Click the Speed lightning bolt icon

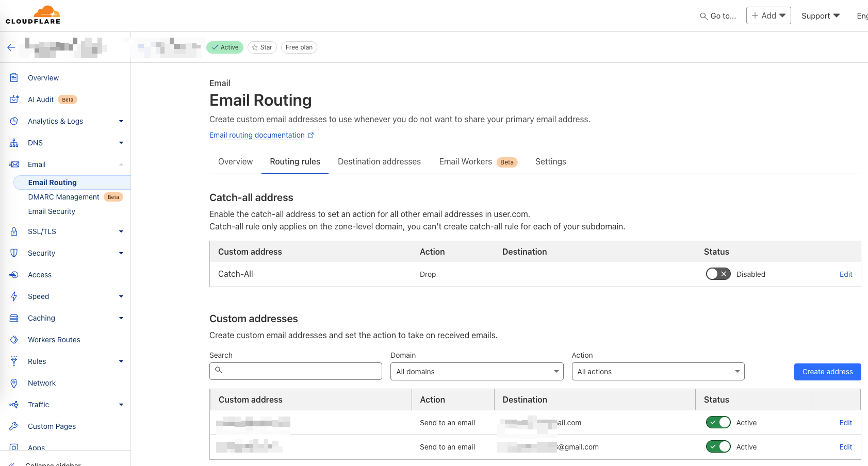coord(14,296)
